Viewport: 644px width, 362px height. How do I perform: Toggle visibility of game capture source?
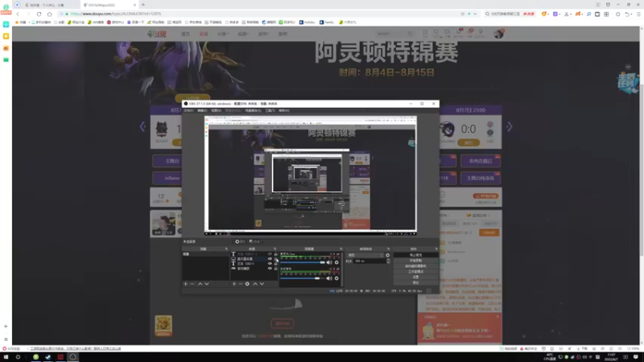(x=270, y=269)
